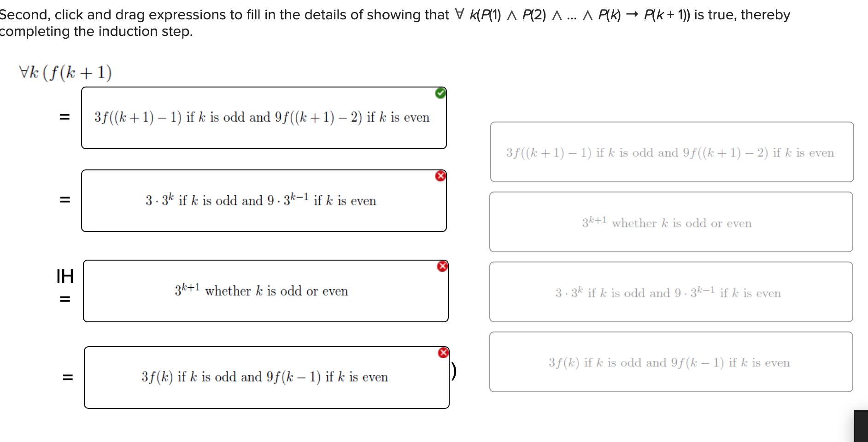Select the 3·3^k if k is odd box
Viewport: 868px width, 442px height.
coord(264,200)
